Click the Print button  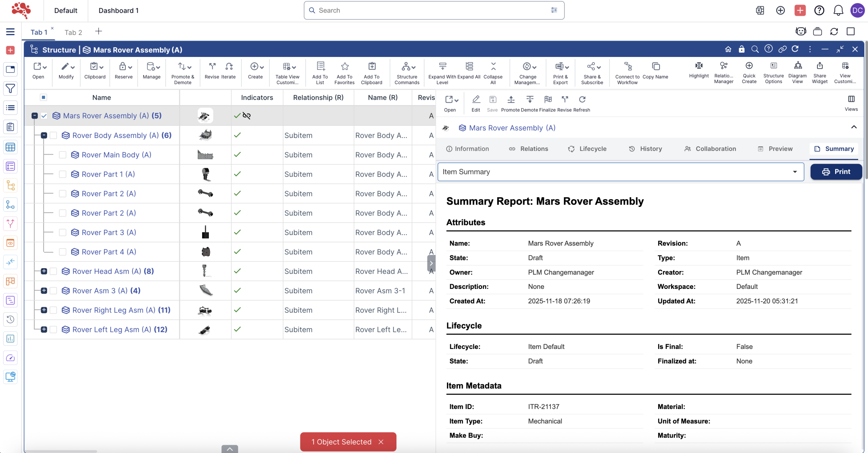[836, 172]
